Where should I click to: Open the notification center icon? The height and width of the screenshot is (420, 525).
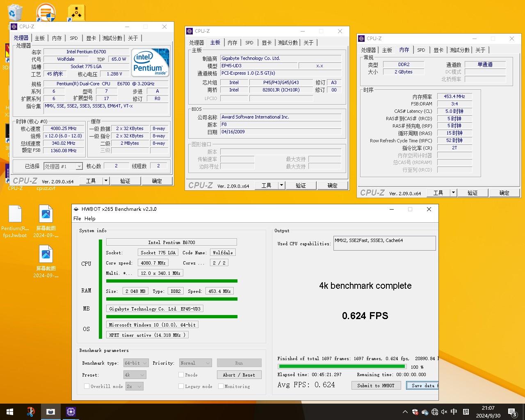[x=512, y=412]
